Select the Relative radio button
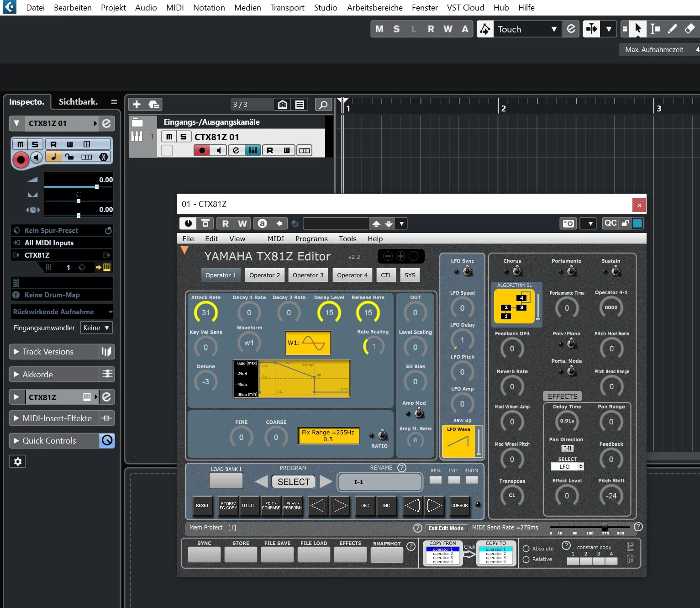700x608 pixels. [526, 559]
